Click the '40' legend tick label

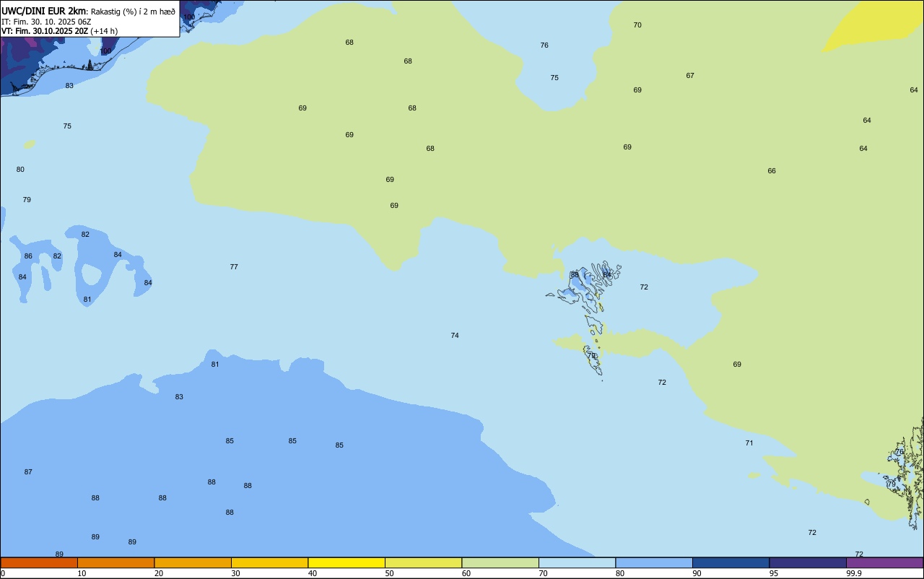(x=313, y=573)
